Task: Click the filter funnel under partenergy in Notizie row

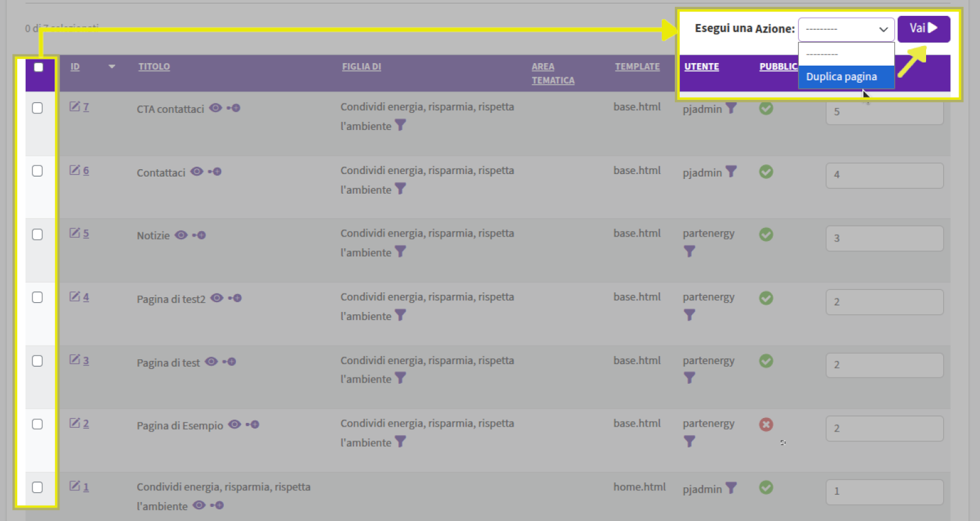Action: (x=689, y=251)
